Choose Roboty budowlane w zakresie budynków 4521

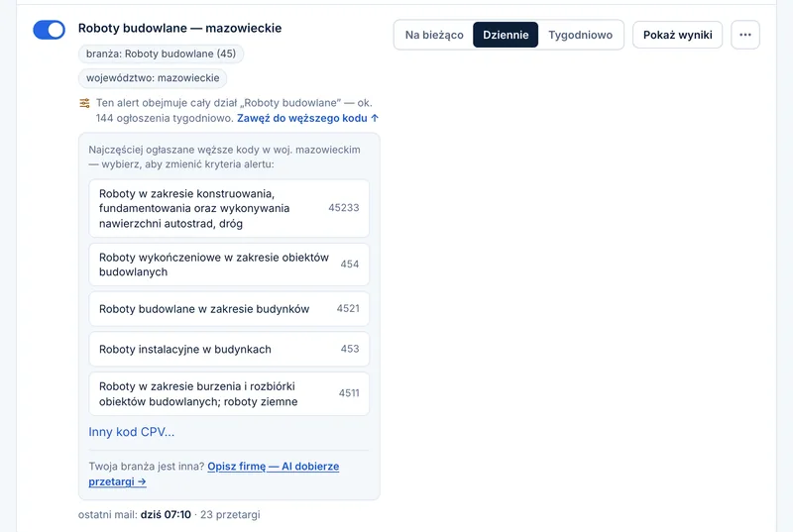229,309
